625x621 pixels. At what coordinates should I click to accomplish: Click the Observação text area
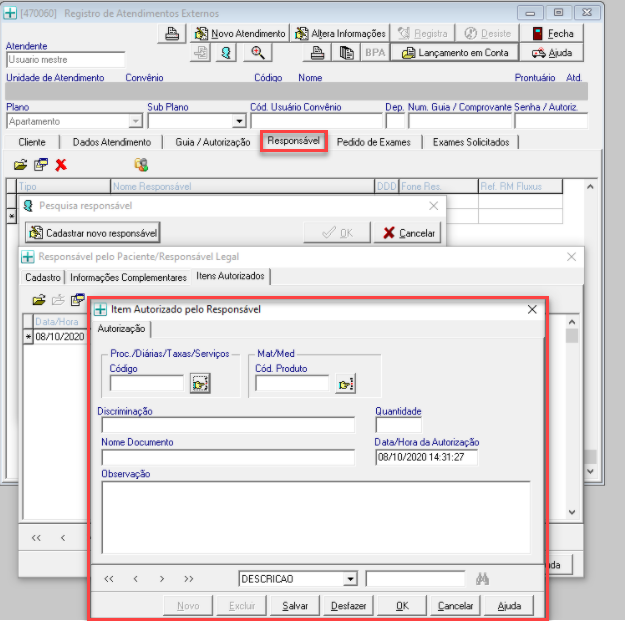tap(316, 517)
